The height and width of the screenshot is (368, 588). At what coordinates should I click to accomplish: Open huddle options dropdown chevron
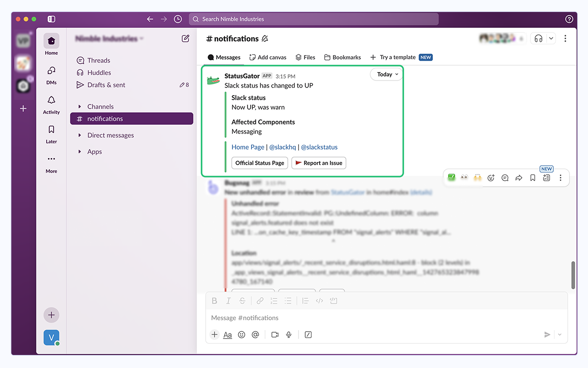(551, 38)
